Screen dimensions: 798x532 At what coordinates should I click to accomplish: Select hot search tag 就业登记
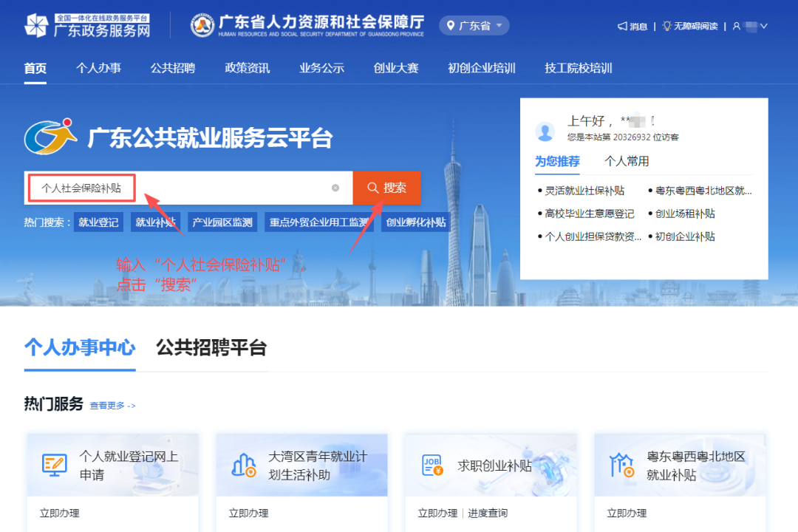pos(98,222)
